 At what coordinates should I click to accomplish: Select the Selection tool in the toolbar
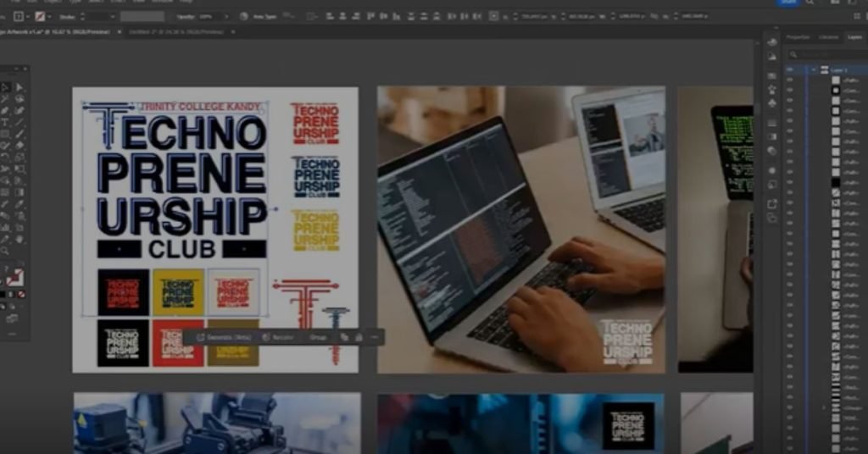point(5,87)
